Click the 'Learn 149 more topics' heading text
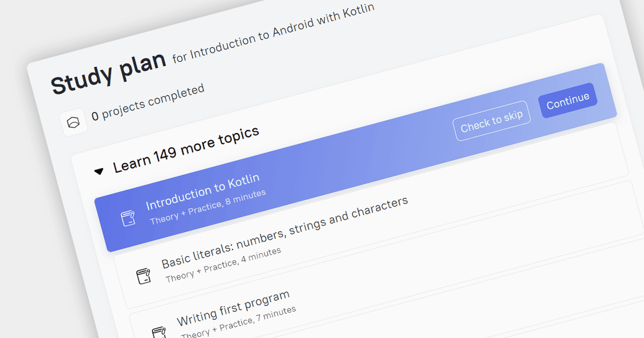This screenshot has height=338, width=644. coord(186,150)
